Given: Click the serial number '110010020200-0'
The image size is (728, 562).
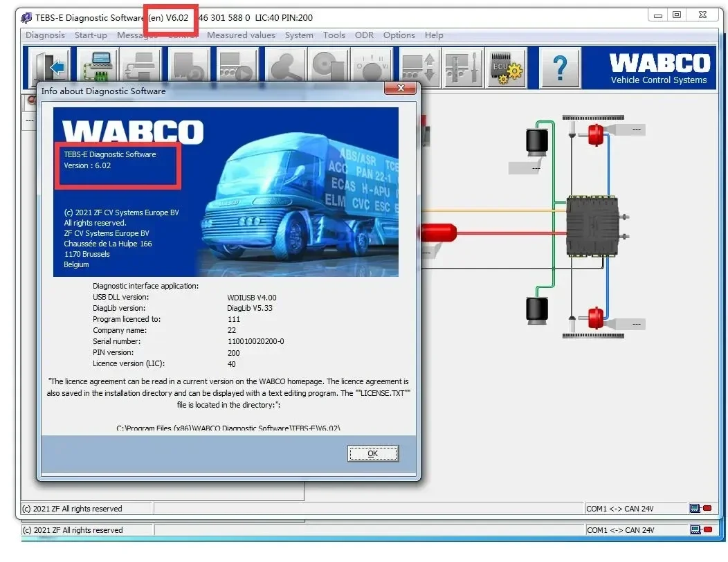Looking at the screenshot, I should pos(256,341).
